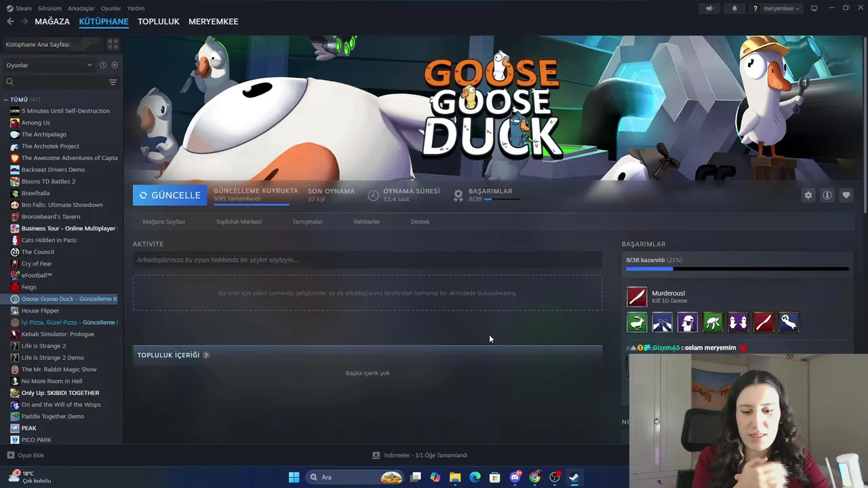Click the Windows taskbar search box

pos(355,477)
